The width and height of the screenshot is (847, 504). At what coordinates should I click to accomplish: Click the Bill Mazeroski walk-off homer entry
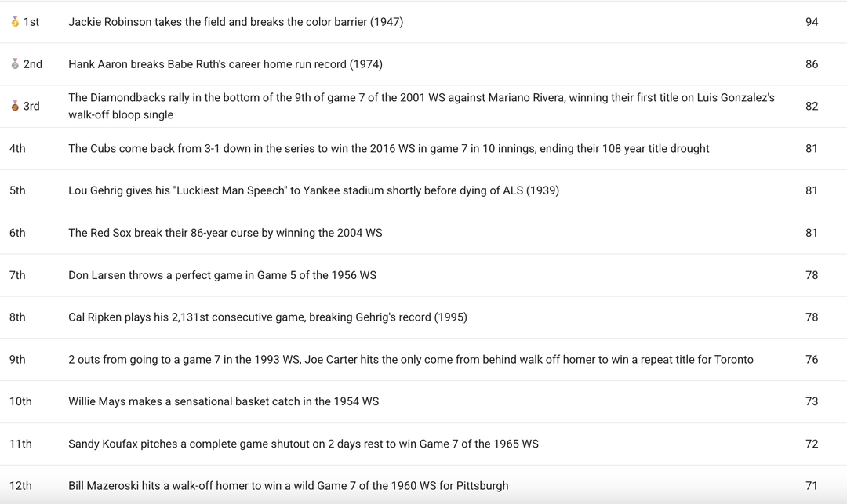point(288,486)
